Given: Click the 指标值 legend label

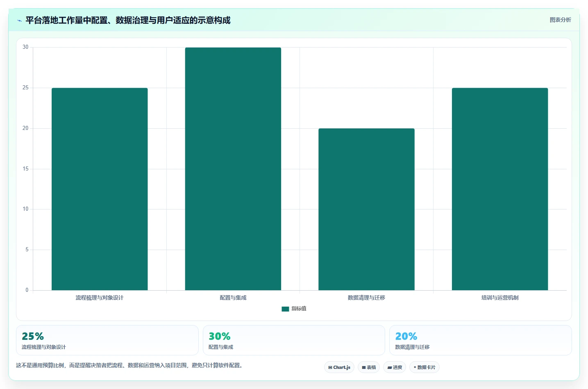Looking at the screenshot, I should pos(299,309).
